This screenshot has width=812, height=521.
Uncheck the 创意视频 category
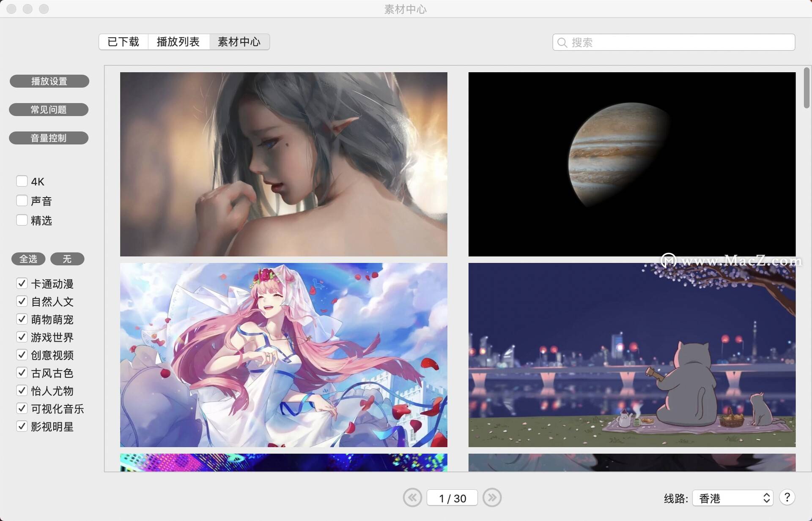click(22, 355)
